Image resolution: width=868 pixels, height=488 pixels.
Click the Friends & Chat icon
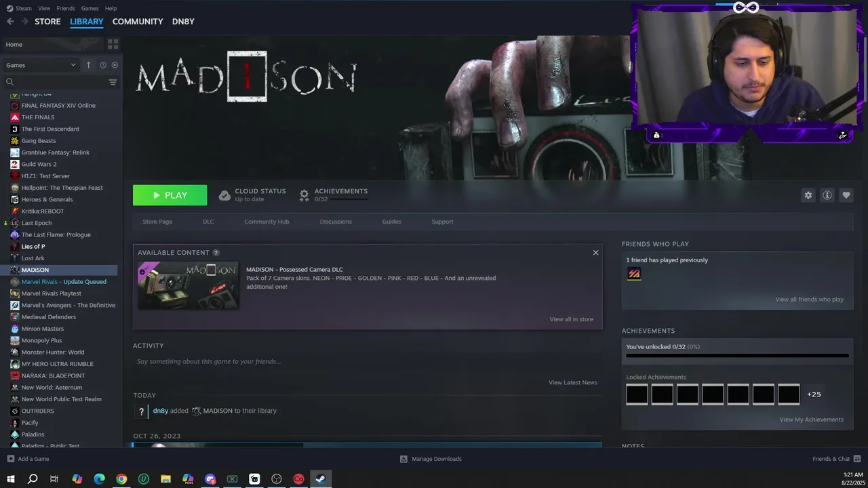tap(857, 459)
